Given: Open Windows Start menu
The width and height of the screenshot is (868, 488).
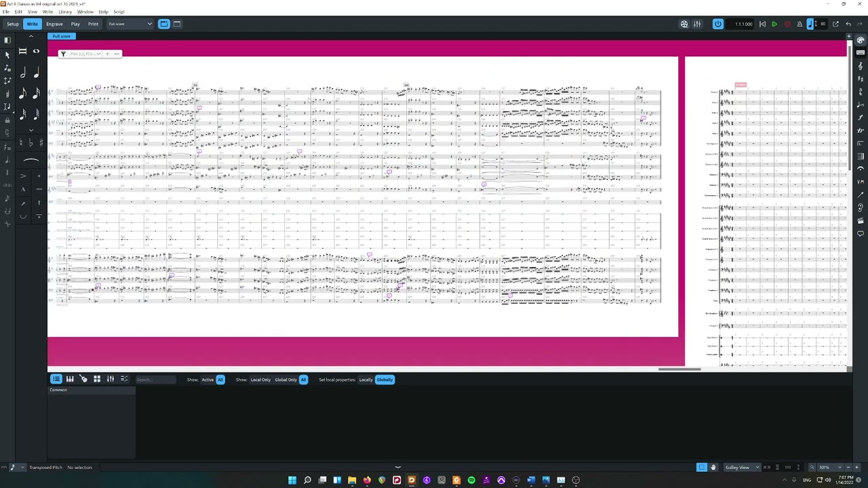Looking at the screenshot, I should point(292,480).
